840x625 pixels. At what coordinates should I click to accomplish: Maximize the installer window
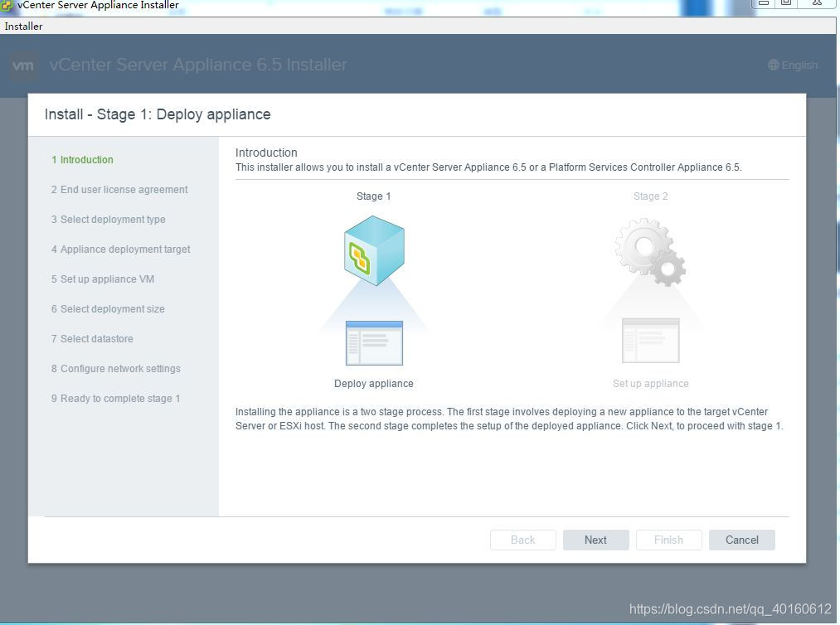pyautogui.click(x=786, y=2)
